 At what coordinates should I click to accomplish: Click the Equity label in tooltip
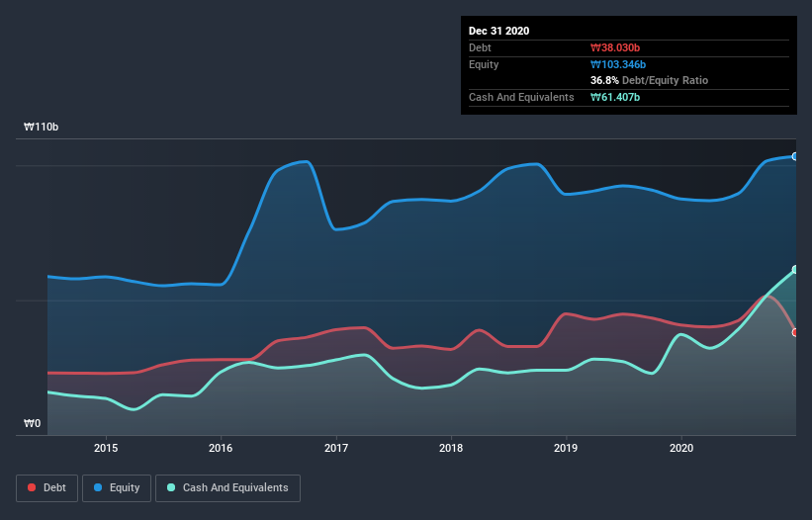(x=484, y=64)
